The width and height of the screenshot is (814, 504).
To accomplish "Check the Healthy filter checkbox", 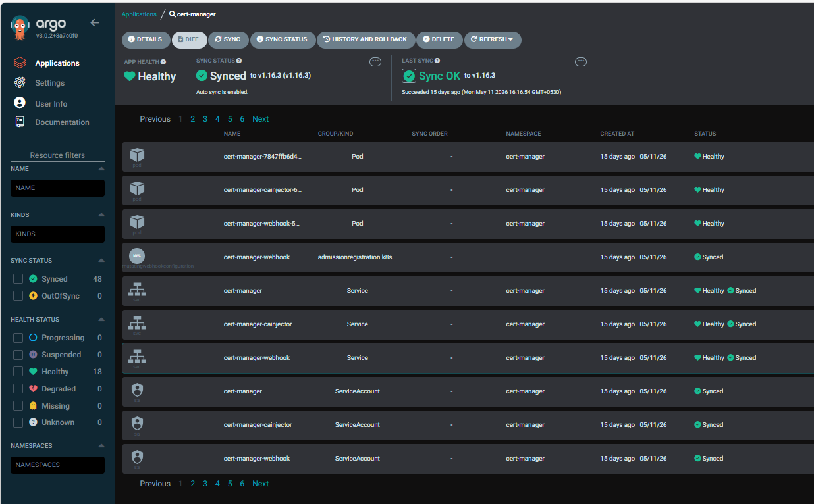I will [x=18, y=372].
